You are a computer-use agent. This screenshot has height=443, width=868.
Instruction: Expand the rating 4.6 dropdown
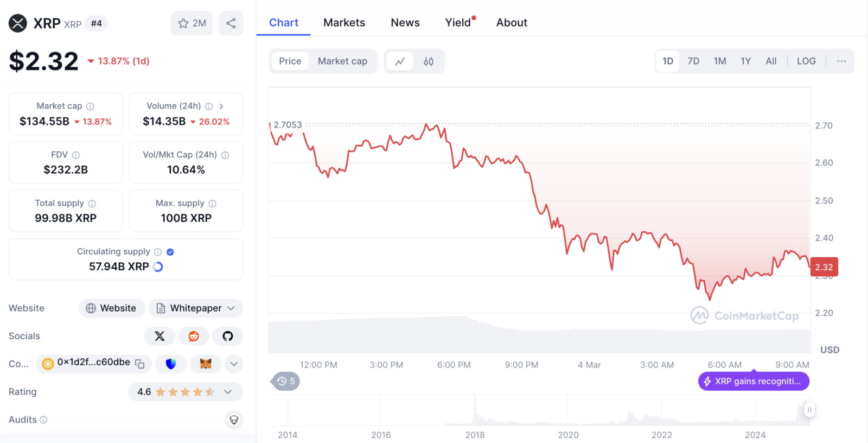pyautogui.click(x=186, y=392)
